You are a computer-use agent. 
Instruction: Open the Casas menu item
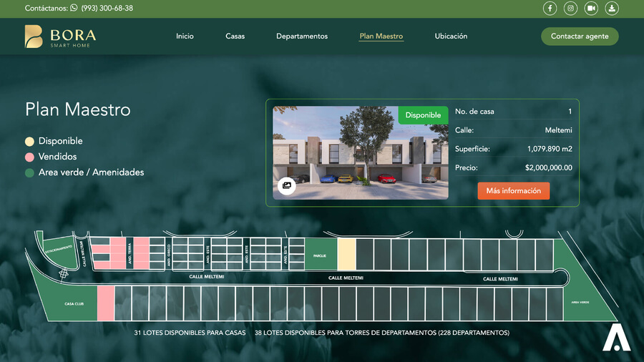point(235,36)
